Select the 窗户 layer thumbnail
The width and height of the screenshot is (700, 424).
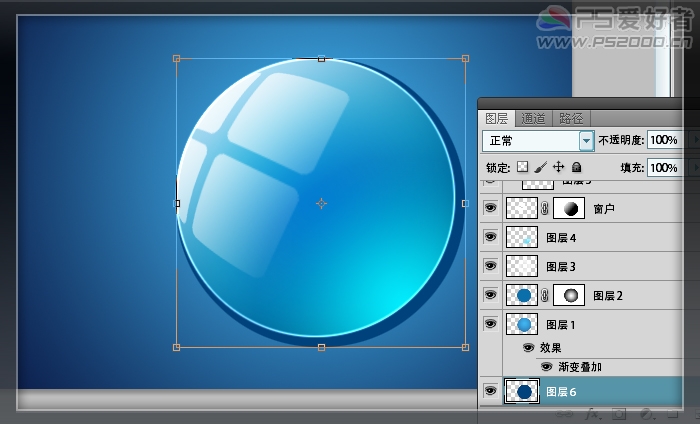click(521, 208)
